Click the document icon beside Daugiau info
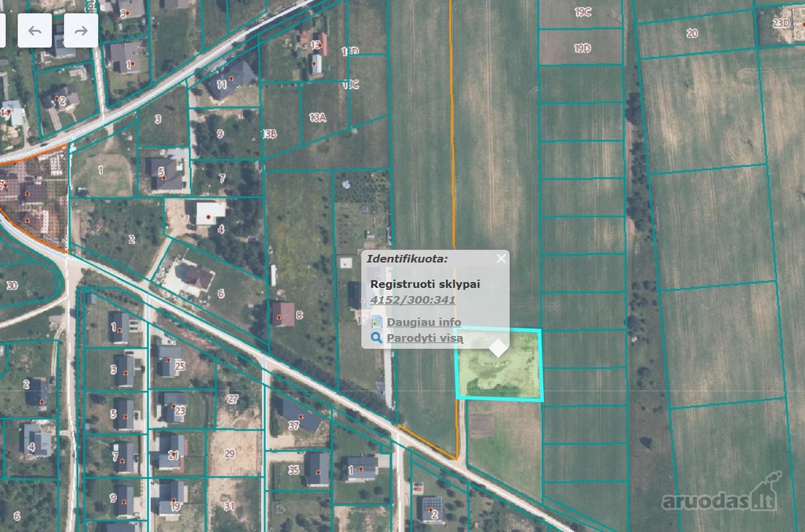805x532 pixels. pos(376,322)
